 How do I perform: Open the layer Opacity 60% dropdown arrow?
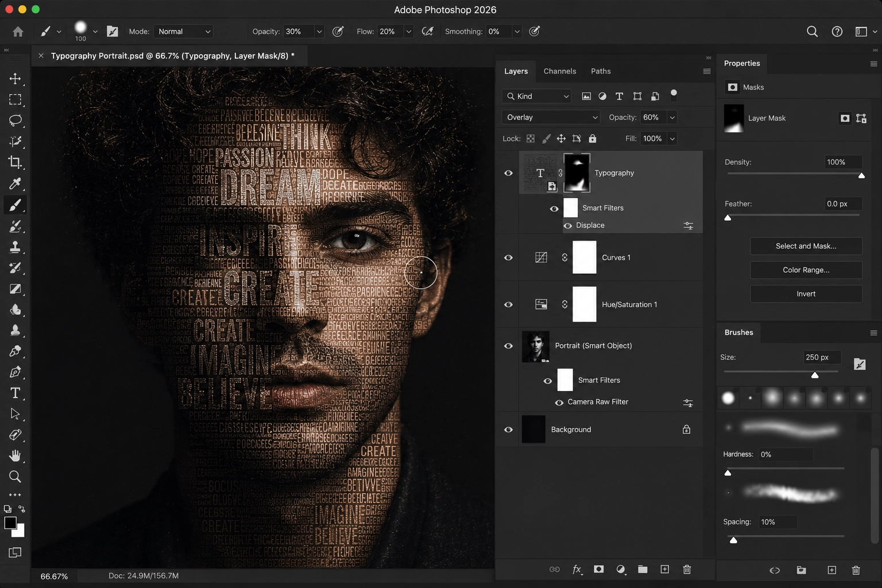click(672, 117)
